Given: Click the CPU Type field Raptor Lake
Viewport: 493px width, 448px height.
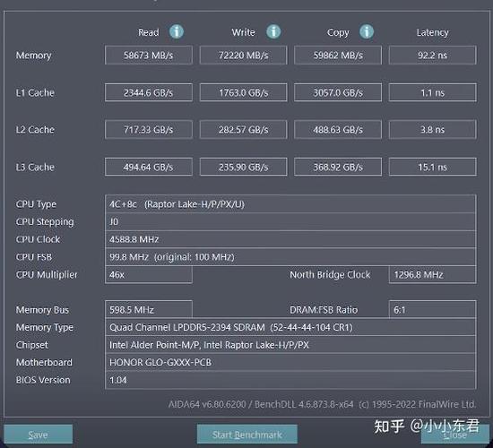Looking at the screenshot, I should pyautogui.click(x=290, y=204).
